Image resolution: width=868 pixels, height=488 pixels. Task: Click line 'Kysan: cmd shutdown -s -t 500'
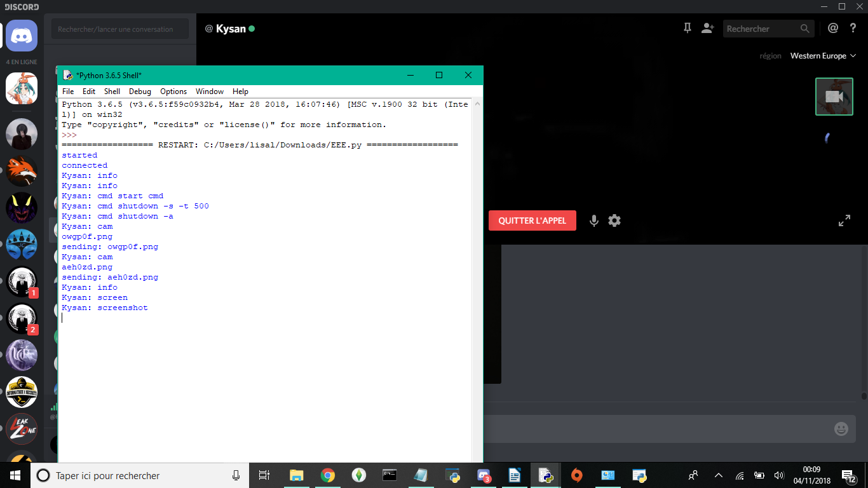(x=135, y=206)
